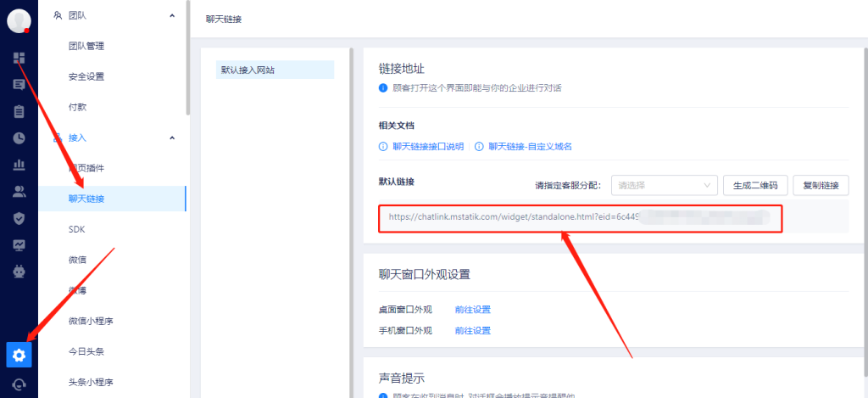Open the dashboard grid icon in sidebar

(x=19, y=58)
